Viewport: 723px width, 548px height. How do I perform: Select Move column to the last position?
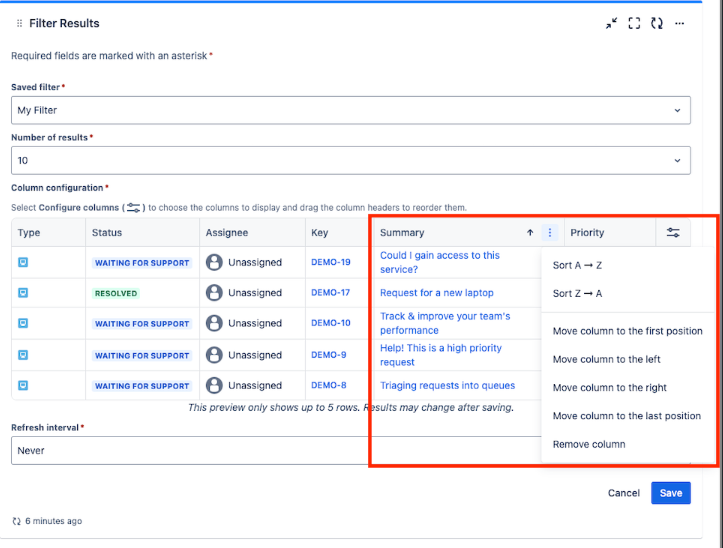[x=628, y=416]
